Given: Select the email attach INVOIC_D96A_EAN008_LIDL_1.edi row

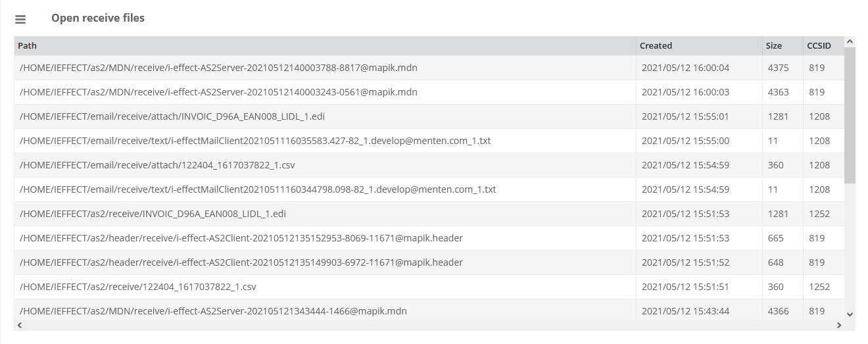Looking at the screenshot, I should (x=172, y=116).
